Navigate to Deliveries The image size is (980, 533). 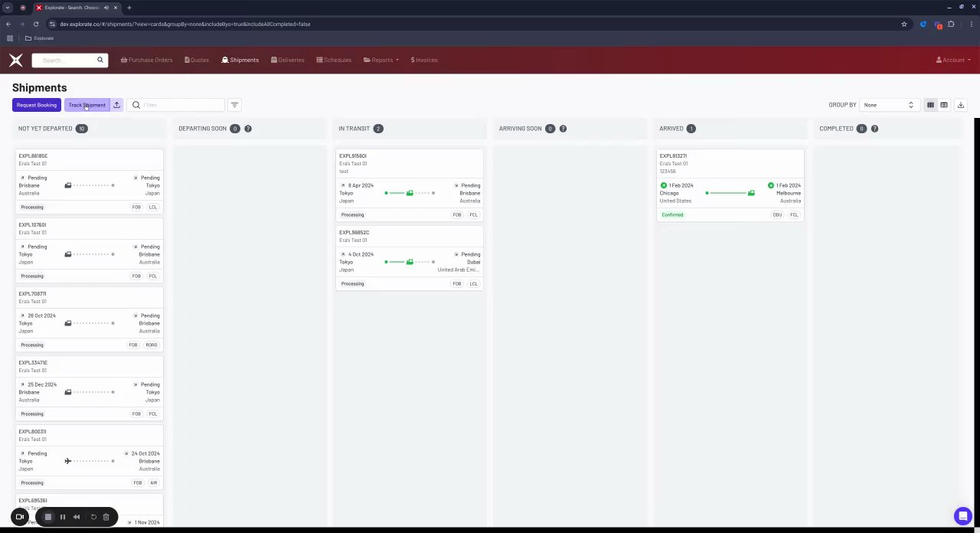287,60
